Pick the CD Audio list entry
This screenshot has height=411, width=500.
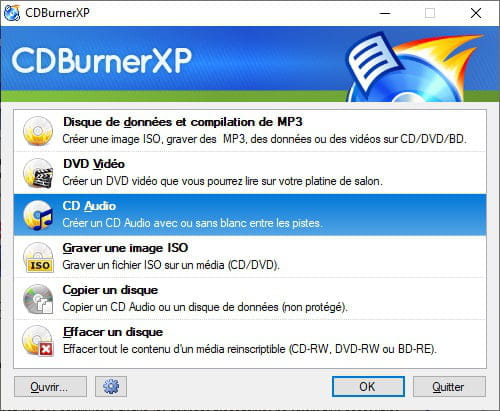[x=250, y=215]
